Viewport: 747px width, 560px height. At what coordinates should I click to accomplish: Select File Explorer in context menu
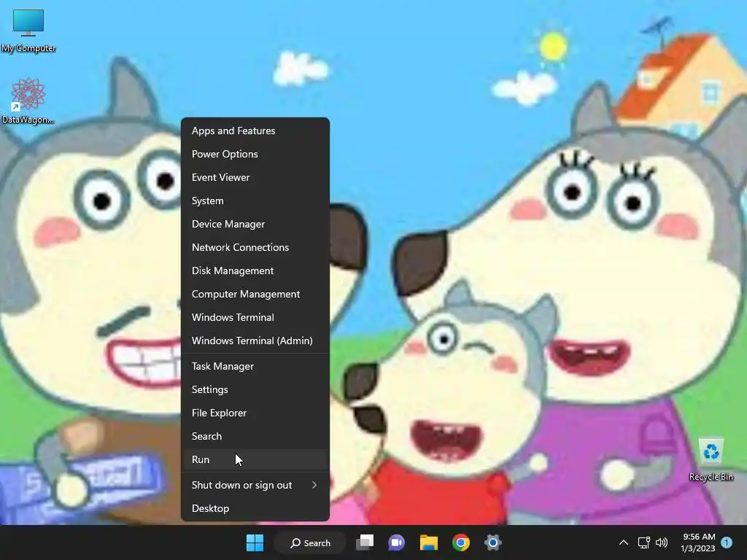point(255,413)
